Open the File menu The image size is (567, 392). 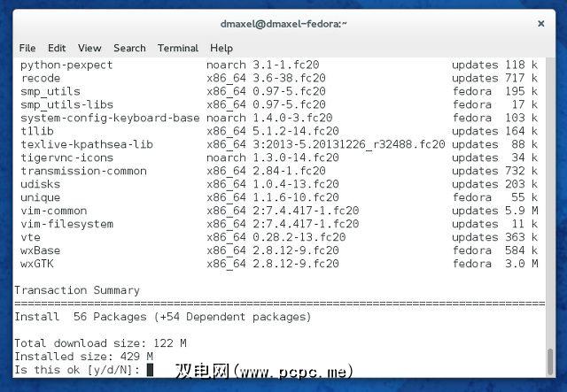(27, 48)
